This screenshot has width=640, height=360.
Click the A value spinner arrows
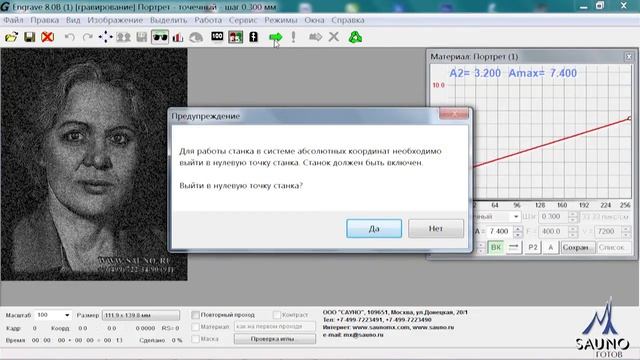[518, 231]
